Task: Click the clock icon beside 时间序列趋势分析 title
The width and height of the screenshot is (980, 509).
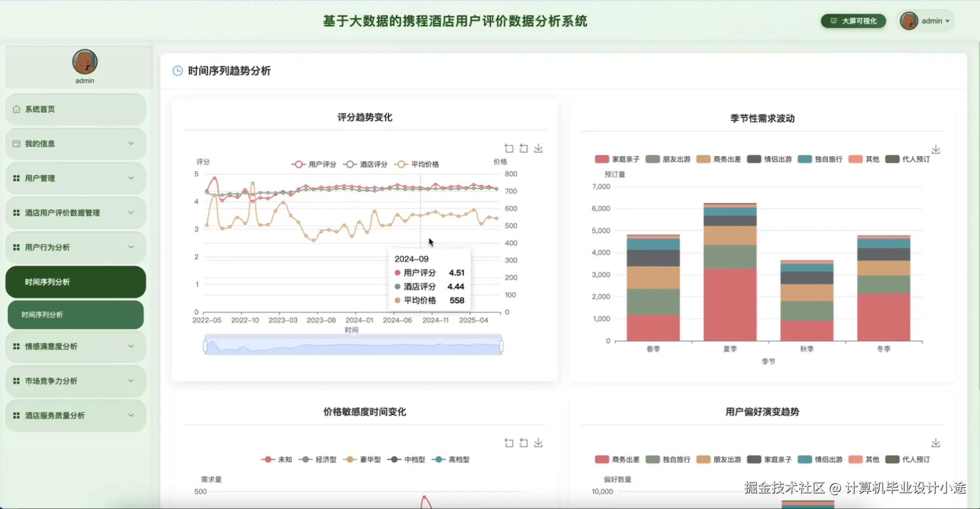Action: pyautogui.click(x=177, y=70)
